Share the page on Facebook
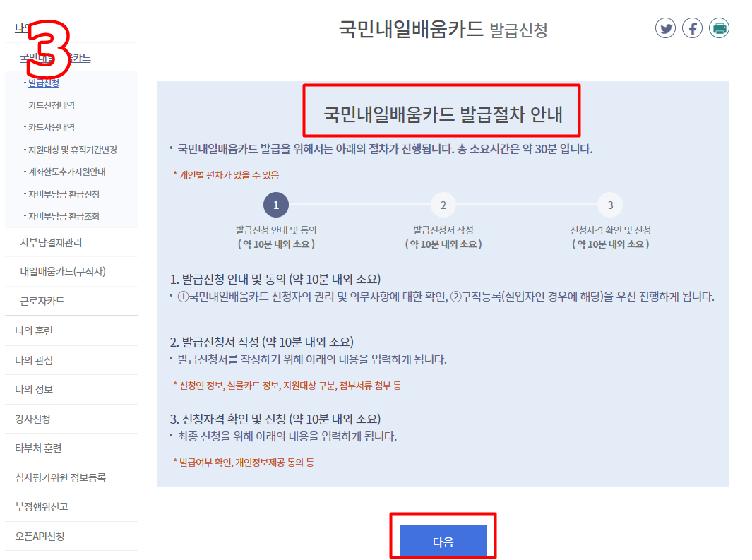 692,28
